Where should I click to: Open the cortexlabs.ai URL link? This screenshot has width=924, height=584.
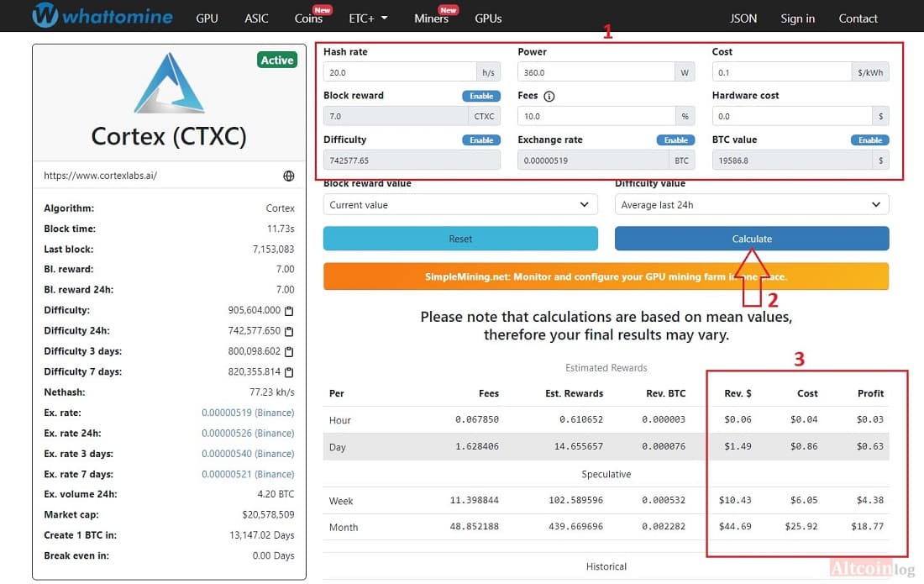click(100, 176)
